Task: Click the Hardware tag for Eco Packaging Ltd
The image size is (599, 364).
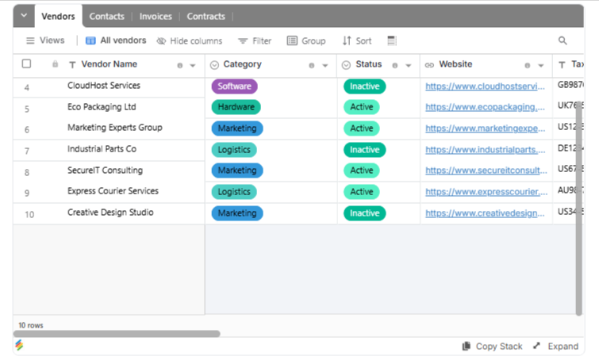Action: [x=236, y=107]
